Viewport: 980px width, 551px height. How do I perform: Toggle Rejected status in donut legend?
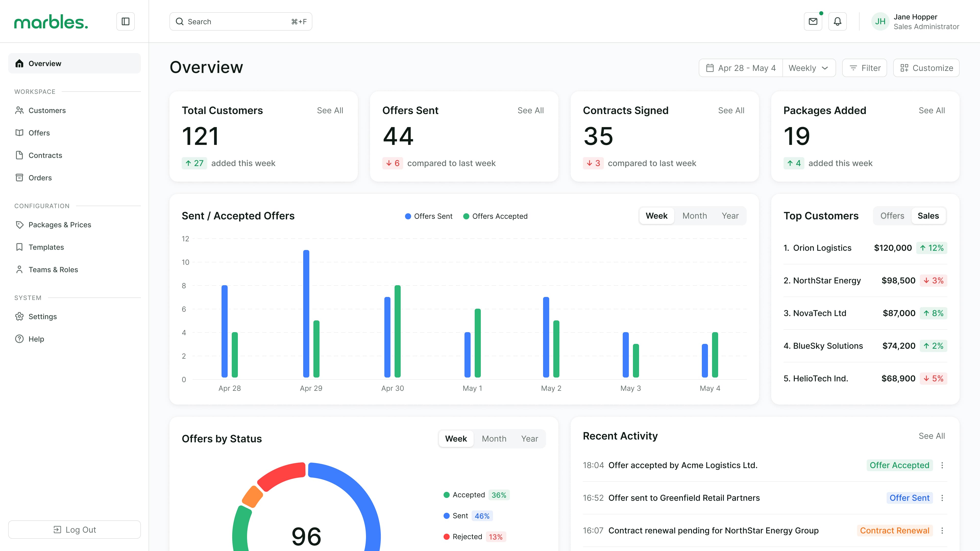[x=474, y=536]
